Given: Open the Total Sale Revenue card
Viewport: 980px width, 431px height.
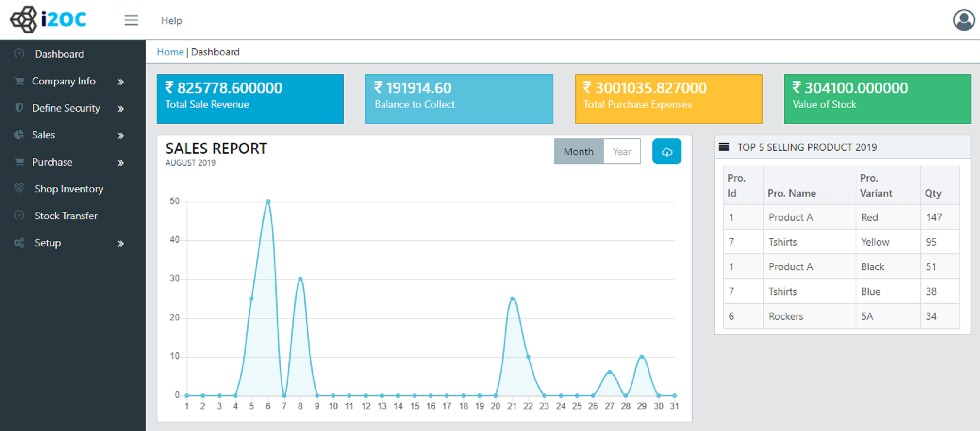Looking at the screenshot, I should tap(250, 99).
